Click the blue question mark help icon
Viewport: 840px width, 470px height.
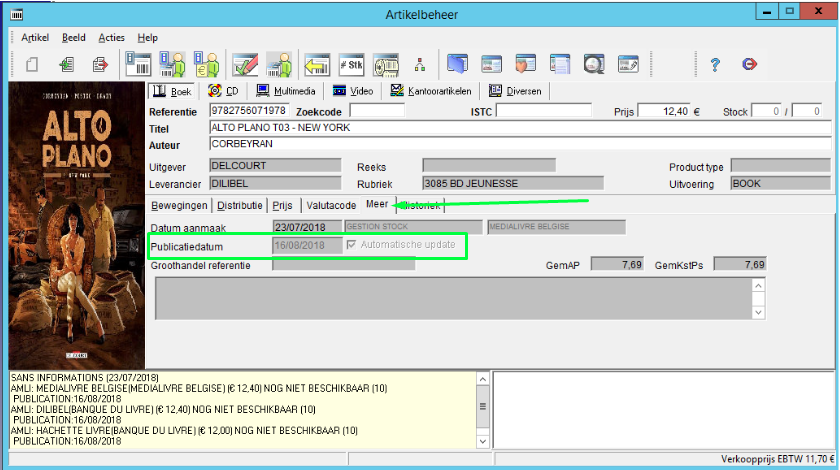(x=715, y=65)
